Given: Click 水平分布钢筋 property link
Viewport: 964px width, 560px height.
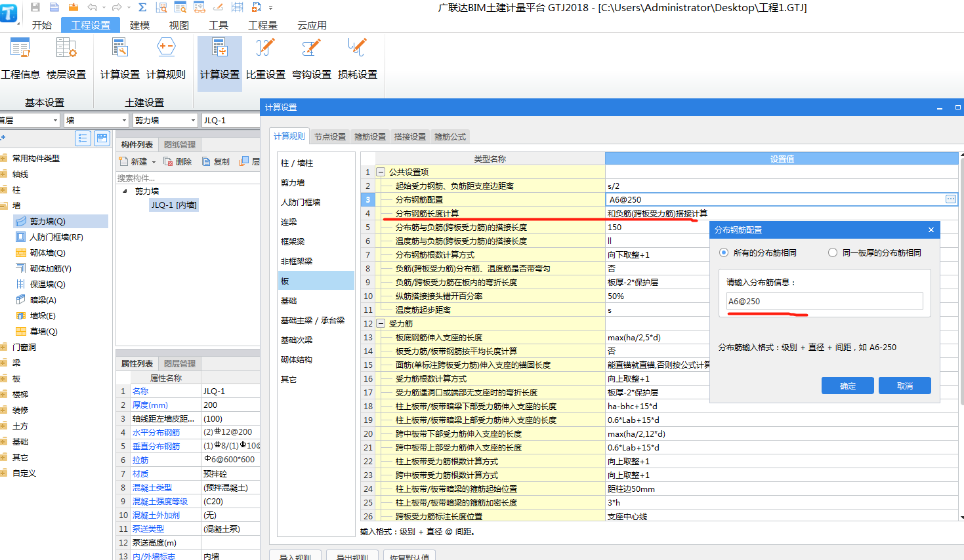Looking at the screenshot, I should (156, 433).
